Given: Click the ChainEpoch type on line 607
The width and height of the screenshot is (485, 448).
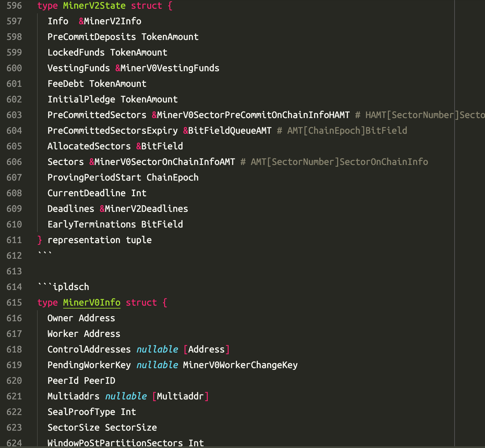Looking at the screenshot, I should coord(173,177).
